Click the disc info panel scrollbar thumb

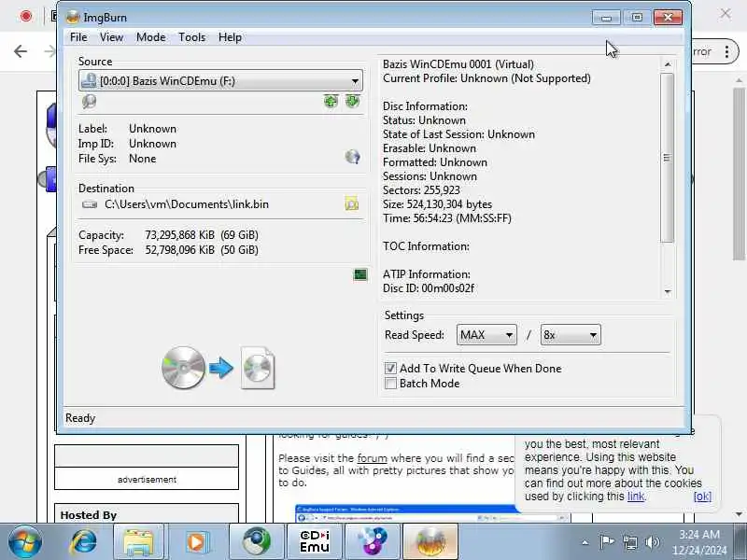[668, 158]
